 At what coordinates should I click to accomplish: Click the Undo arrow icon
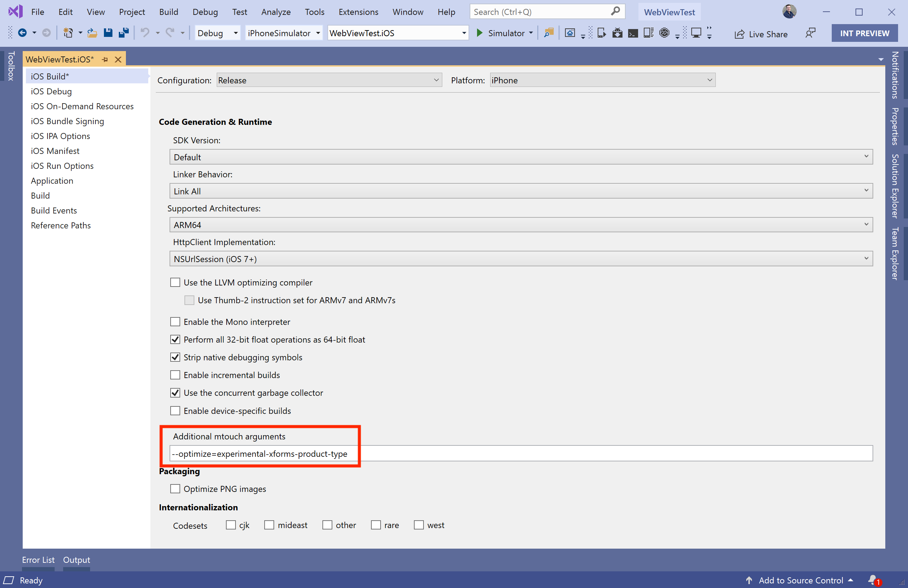(145, 33)
